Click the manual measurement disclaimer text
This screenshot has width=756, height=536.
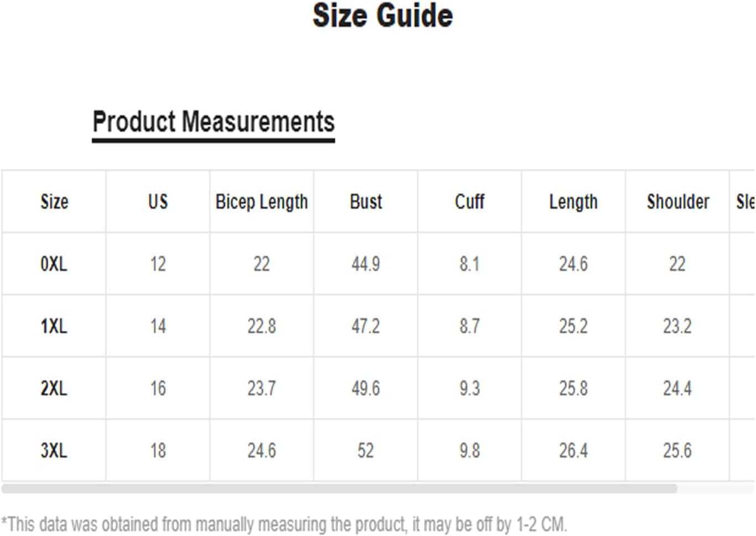[284, 524]
